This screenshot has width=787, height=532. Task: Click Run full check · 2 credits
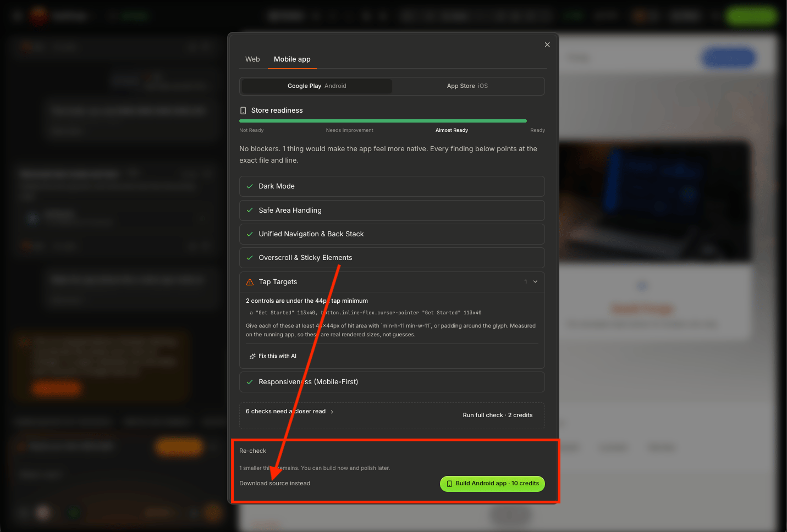tap(498, 415)
